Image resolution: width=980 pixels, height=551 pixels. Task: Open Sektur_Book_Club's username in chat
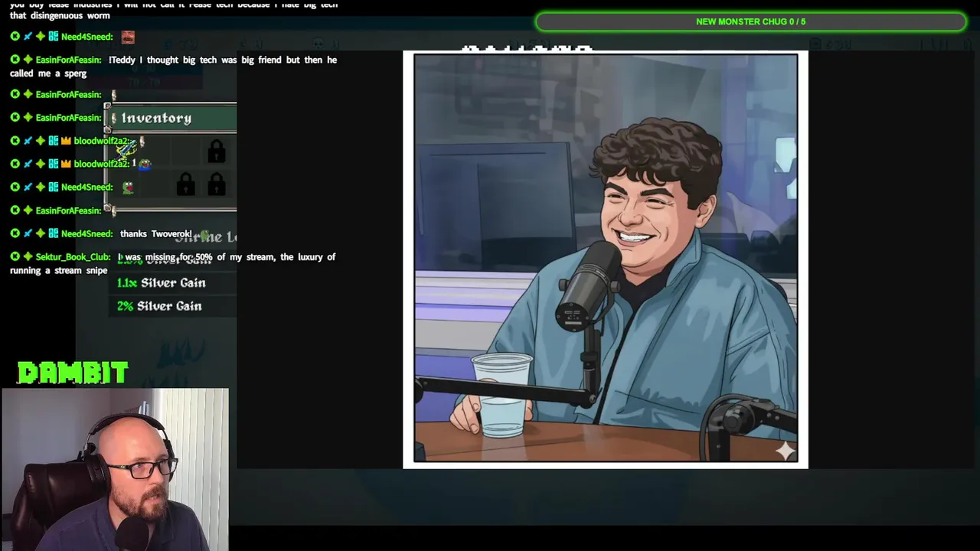tap(73, 257)
